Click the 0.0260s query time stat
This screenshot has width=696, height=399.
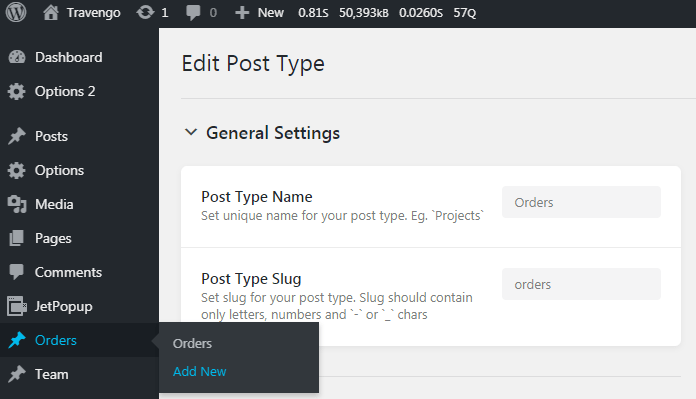click(421, 13)
